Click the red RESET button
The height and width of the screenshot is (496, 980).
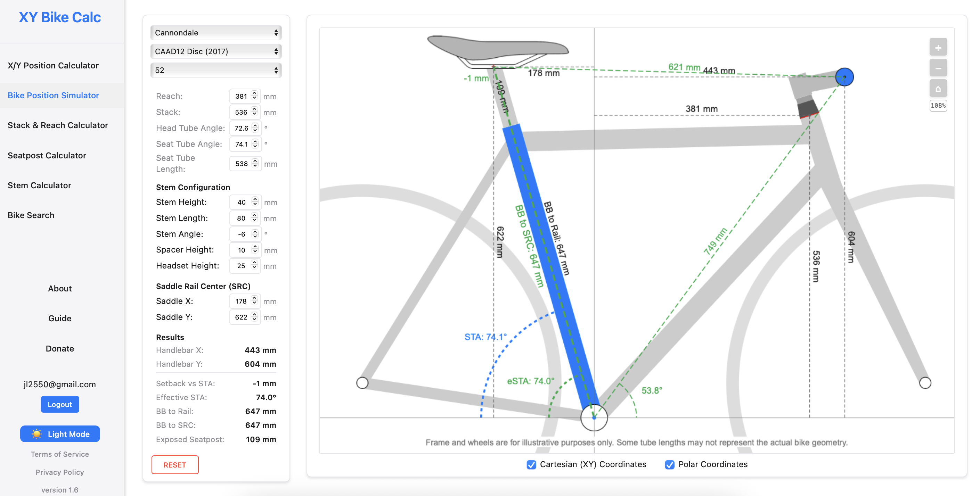click(x=175, y=465)
